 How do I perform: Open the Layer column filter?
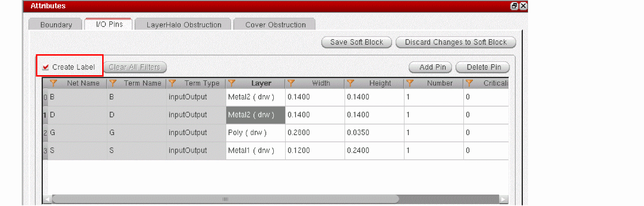(231, 83)
